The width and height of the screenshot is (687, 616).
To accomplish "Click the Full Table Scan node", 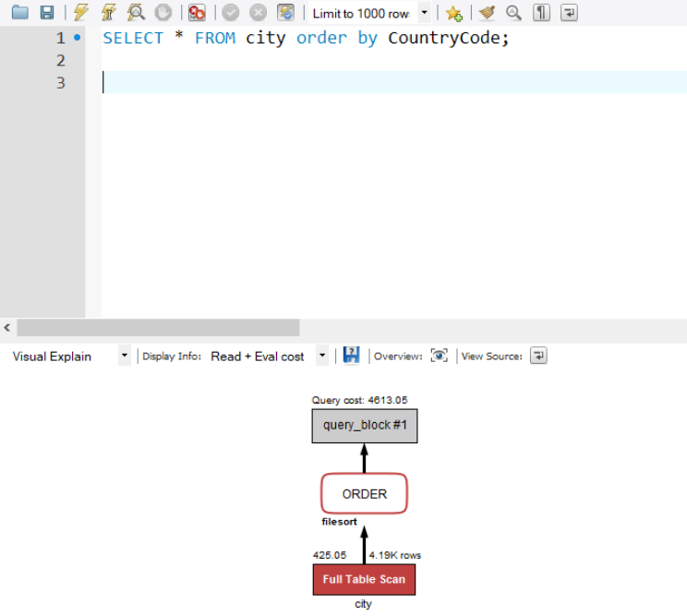I will point(364,580).
